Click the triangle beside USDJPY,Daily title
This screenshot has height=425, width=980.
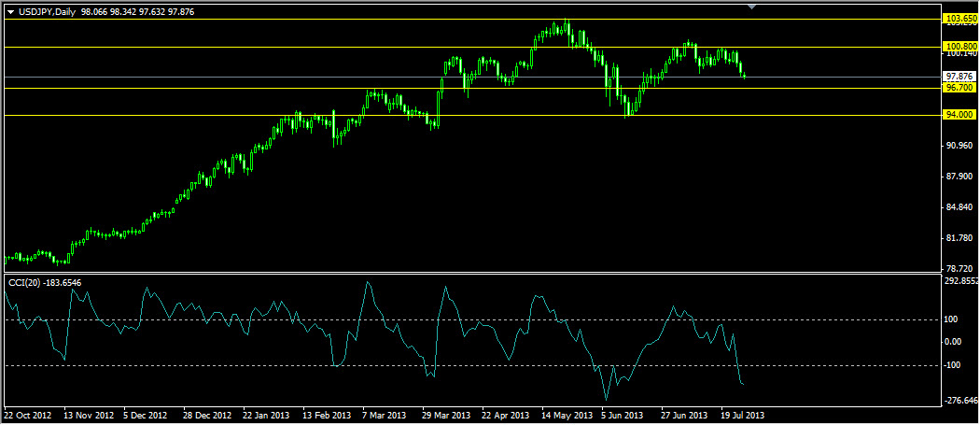(10, 12)
